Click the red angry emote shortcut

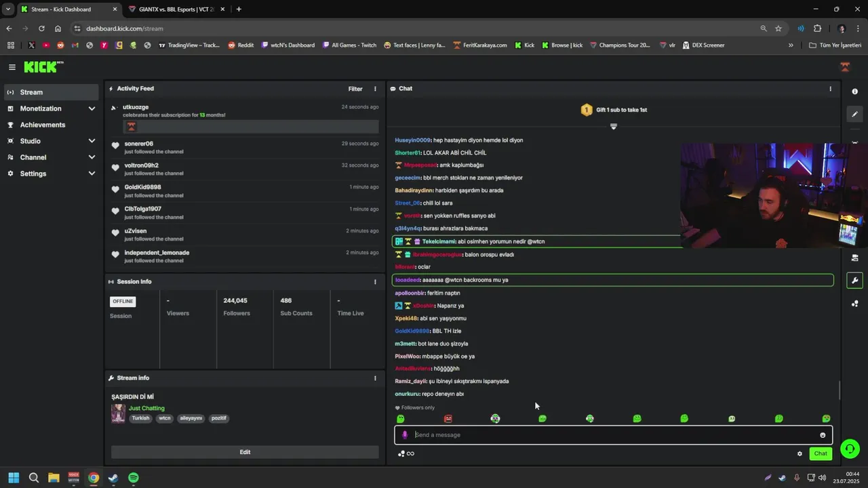(x=448, y=419)
